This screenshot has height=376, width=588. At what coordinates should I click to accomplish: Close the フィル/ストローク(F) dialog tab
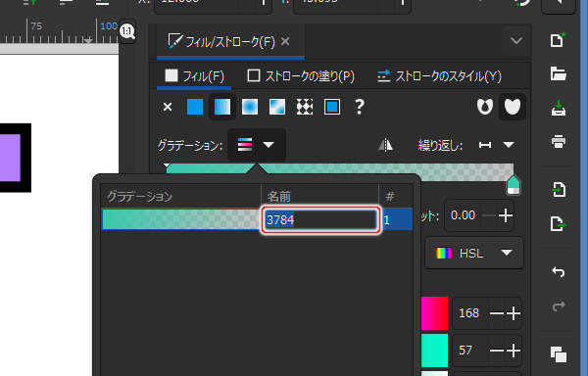(x=285, y=41)
